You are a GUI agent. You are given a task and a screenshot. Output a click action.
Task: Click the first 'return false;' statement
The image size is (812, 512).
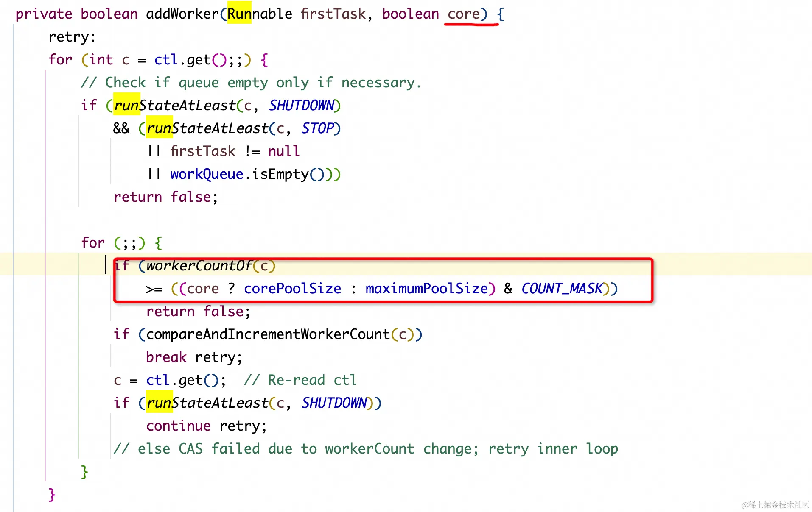(166, 197)
